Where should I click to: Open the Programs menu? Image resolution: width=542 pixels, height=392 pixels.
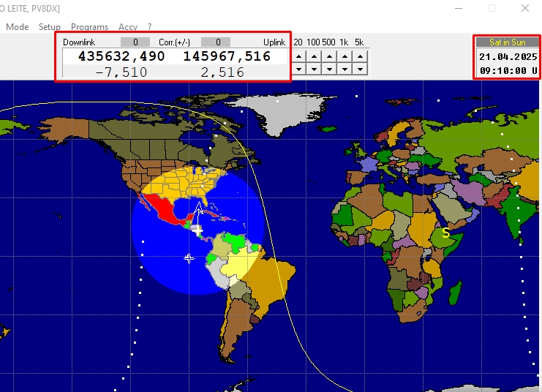click(x=89, y=26)
